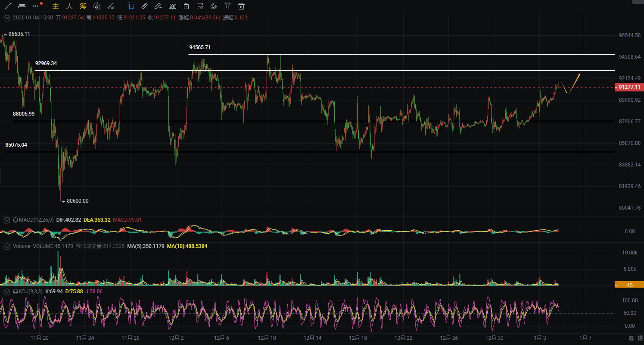Select the pencil freehand drawing tool
644x345 pixels.
159,6
